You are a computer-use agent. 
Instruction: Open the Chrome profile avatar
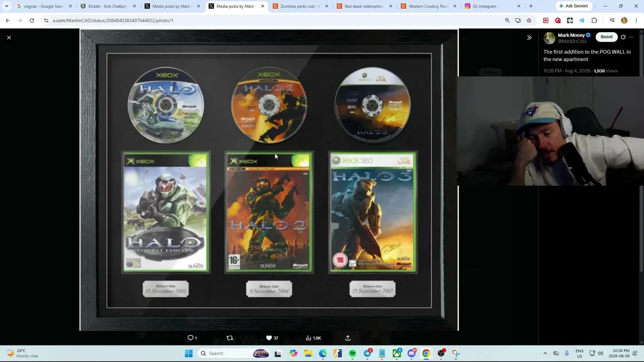[624, 20]
